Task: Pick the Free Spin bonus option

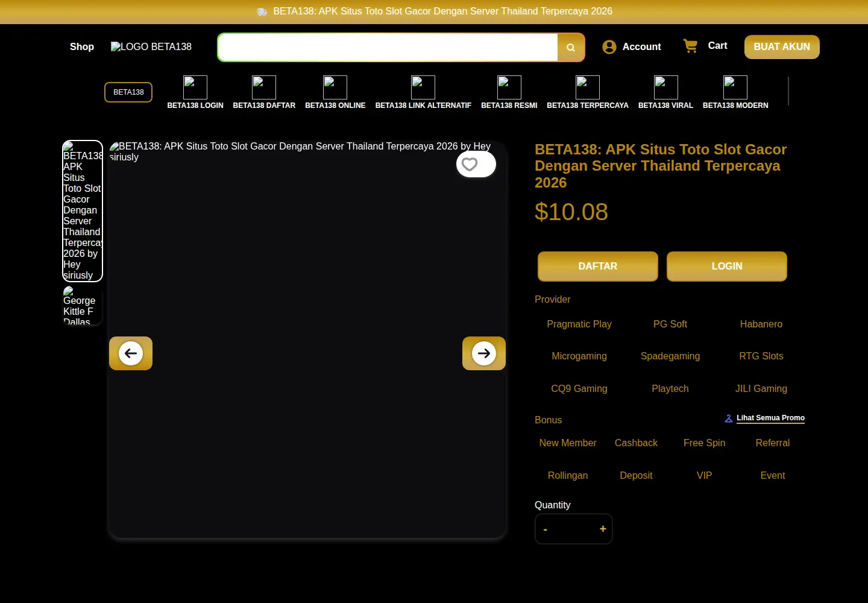Action: pyautogui.click(x=705, y=443)
